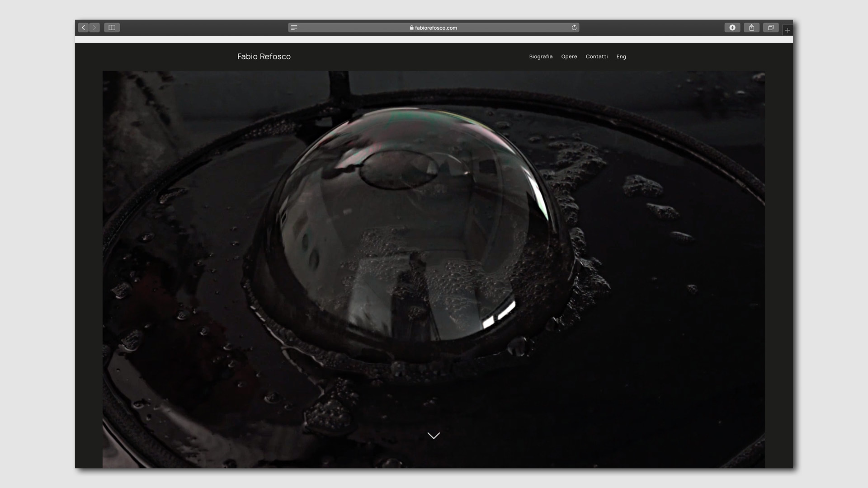Switch language to Eng

pyautogui.click(x=621, y=56)
